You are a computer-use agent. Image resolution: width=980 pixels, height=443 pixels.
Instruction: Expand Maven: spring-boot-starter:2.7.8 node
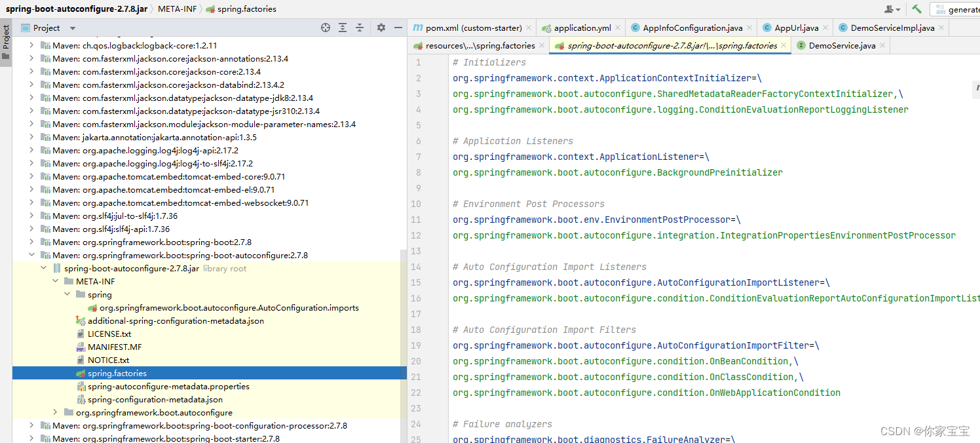[31, 438]
